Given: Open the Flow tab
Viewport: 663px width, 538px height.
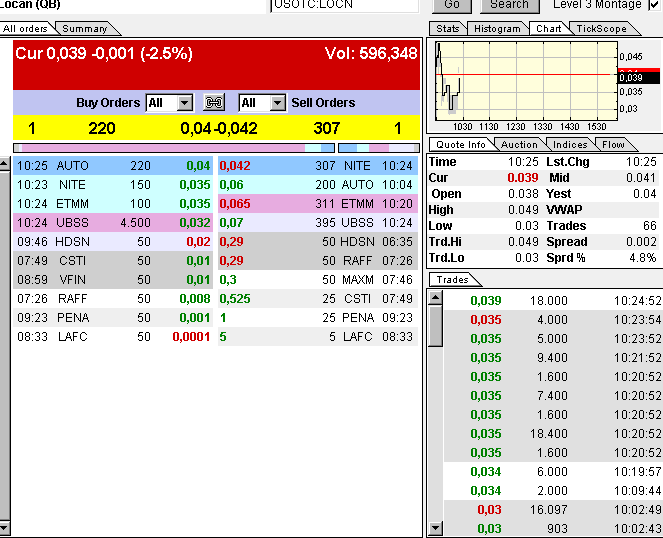Looking at the screenshot, I should tap(613, 145).
